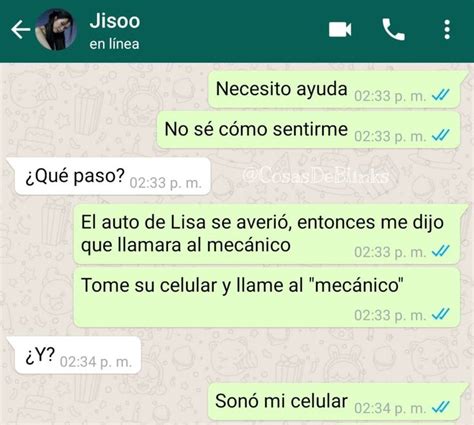474x425 pixels.
Task: Click read ticks on the mecánico message
Action: [441, 314]
